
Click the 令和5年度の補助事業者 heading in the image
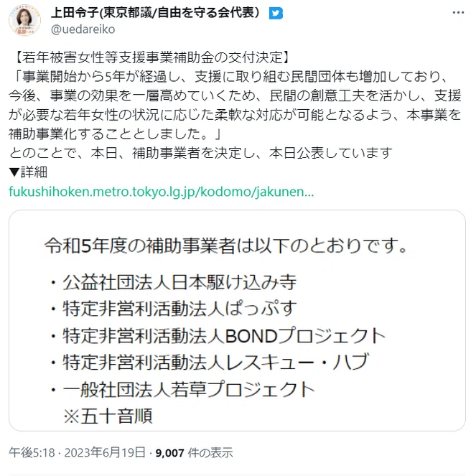(140, 246)
